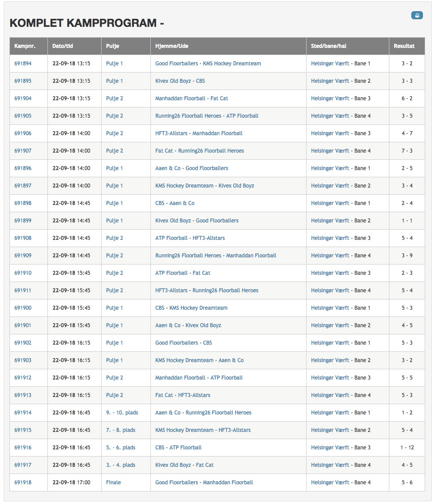Open match number 691907

[23, 151]
